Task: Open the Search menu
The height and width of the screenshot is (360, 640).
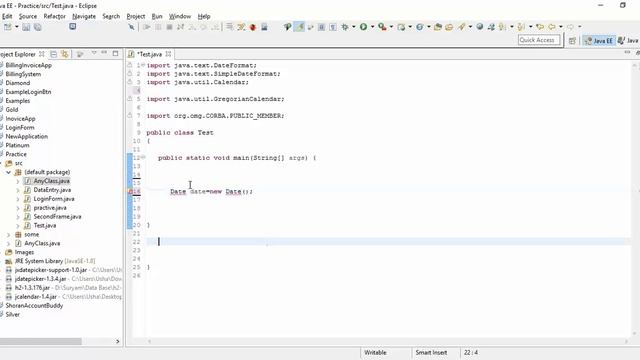Action: [x=111, y=16]
